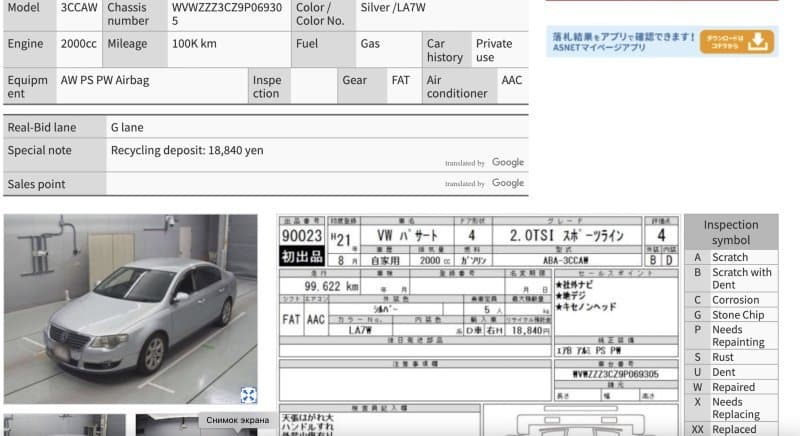Open the second small thumbnail below photo
The image size is (800, 436).
(x=196, y=425)
